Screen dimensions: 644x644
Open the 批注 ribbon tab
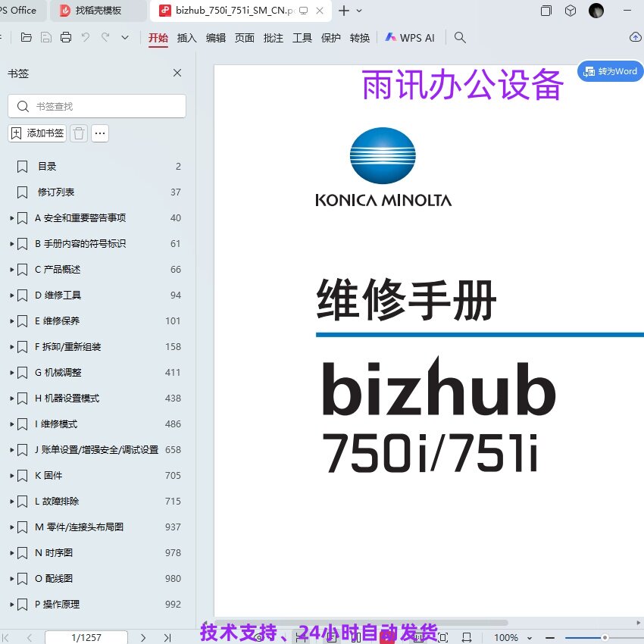273,38
